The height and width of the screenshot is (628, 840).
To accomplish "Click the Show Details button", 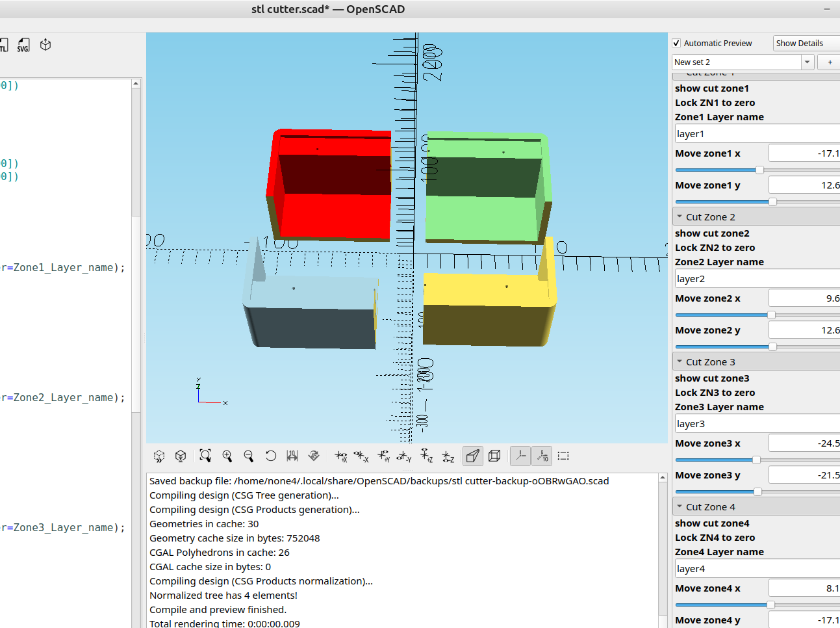I will (806, 43).
